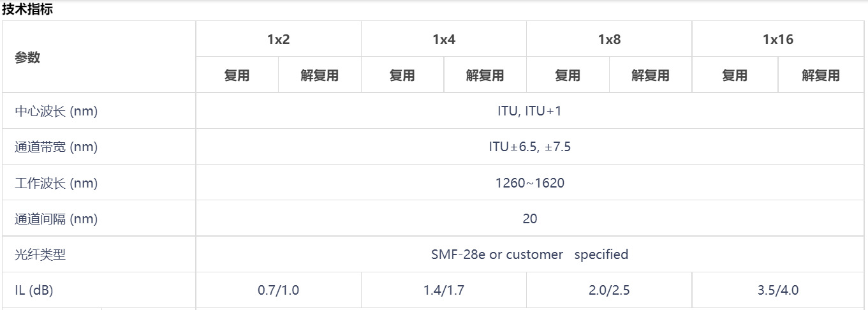Click the 光纤类型 row label
The height and width of the screenshot is (310, 868).
point(40,255)
